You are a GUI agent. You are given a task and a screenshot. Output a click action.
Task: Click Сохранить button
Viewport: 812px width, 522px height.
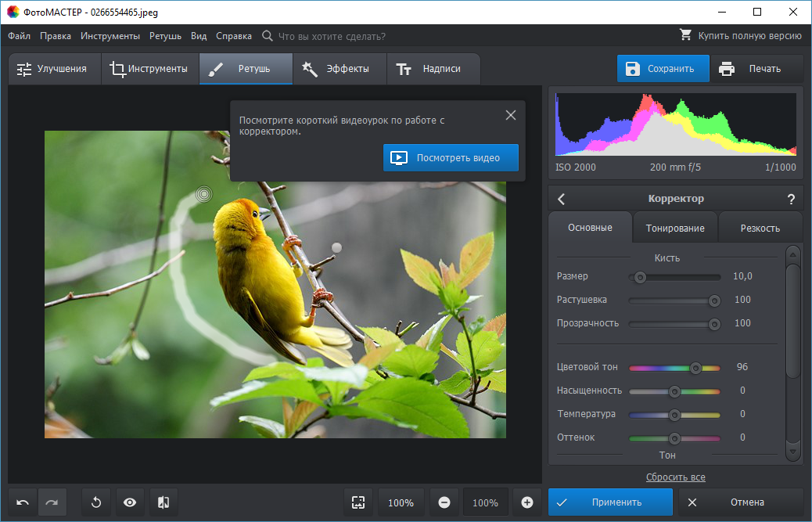tap(663, 69)
